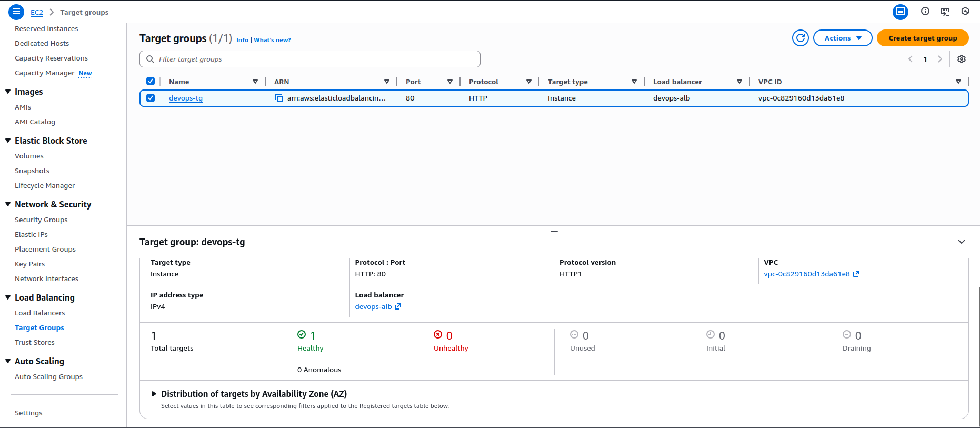Open Trust Stores in the sidebar
Viewport: 980px width, 428px height.
pyautogui.click(x=35, y=342)
